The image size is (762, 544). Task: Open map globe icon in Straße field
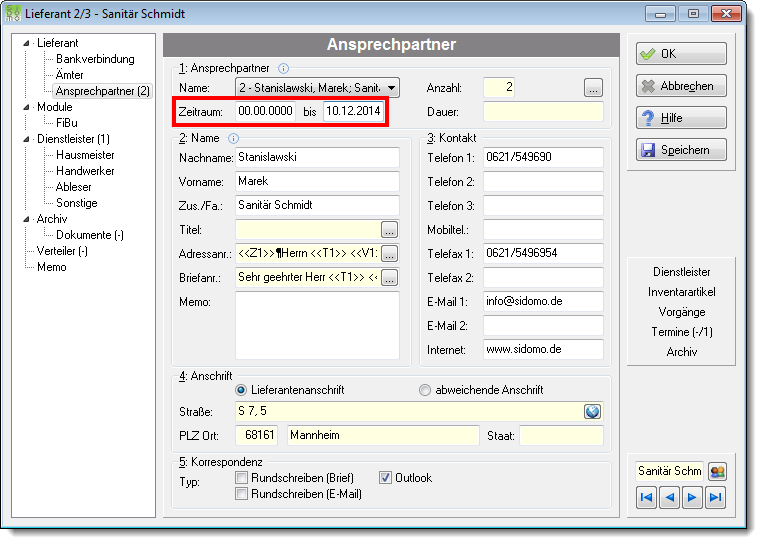[x=592, y=412]
